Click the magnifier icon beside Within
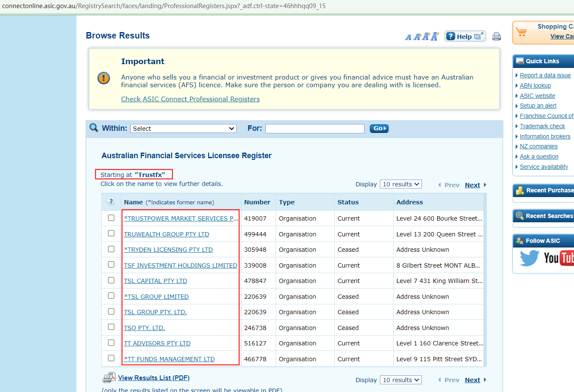The width and height of the screenshot is (574, 392). 94,127
